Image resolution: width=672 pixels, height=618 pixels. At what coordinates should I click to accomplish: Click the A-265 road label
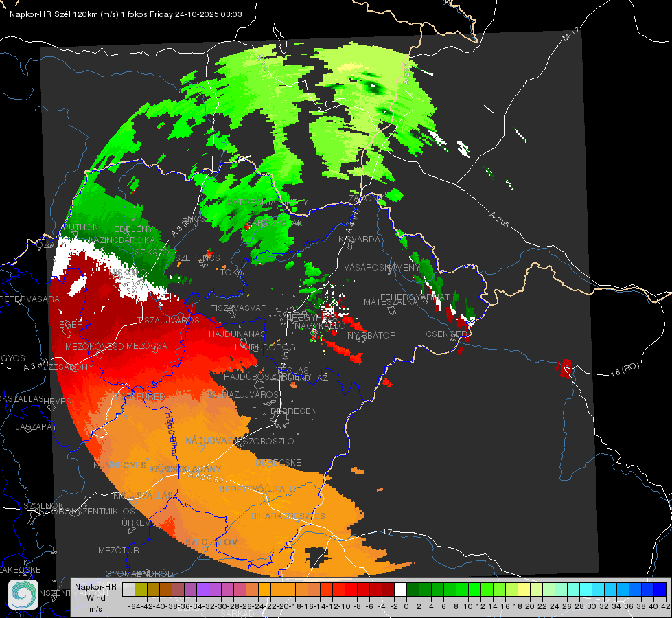coord(499,219)
